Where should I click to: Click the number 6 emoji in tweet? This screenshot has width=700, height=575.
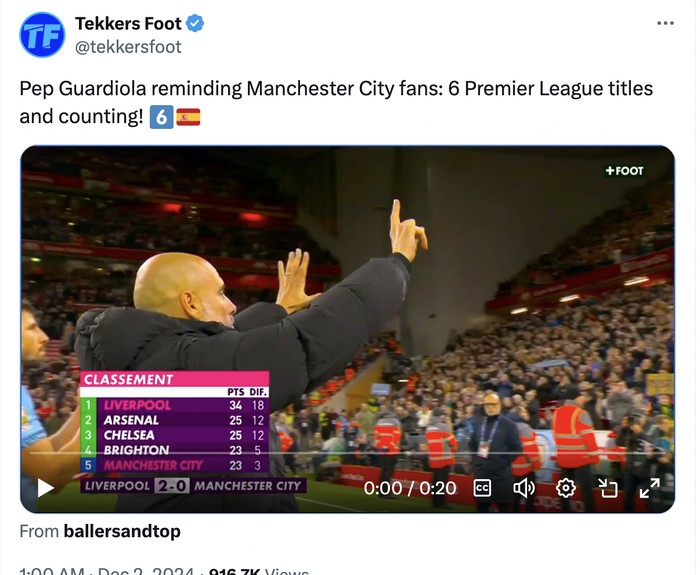[160, 117]
